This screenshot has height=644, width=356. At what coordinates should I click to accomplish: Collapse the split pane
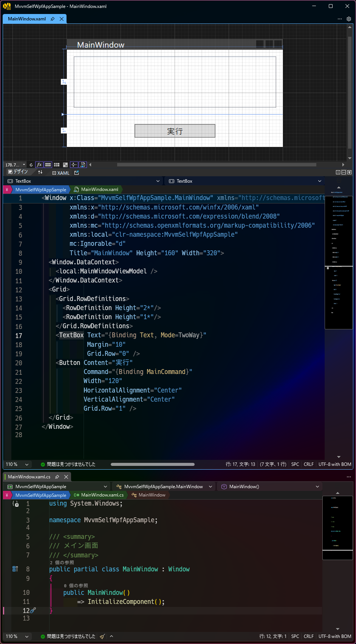(x=349, y=172)
